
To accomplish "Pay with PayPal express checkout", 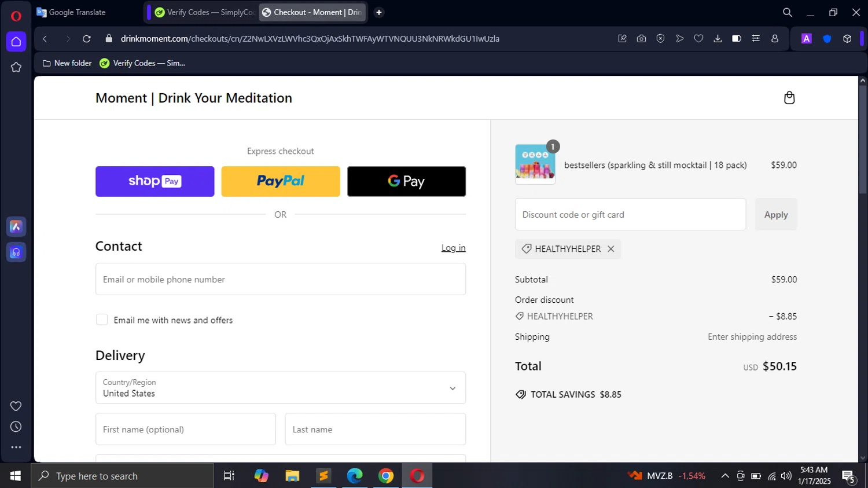I will 281,181.
